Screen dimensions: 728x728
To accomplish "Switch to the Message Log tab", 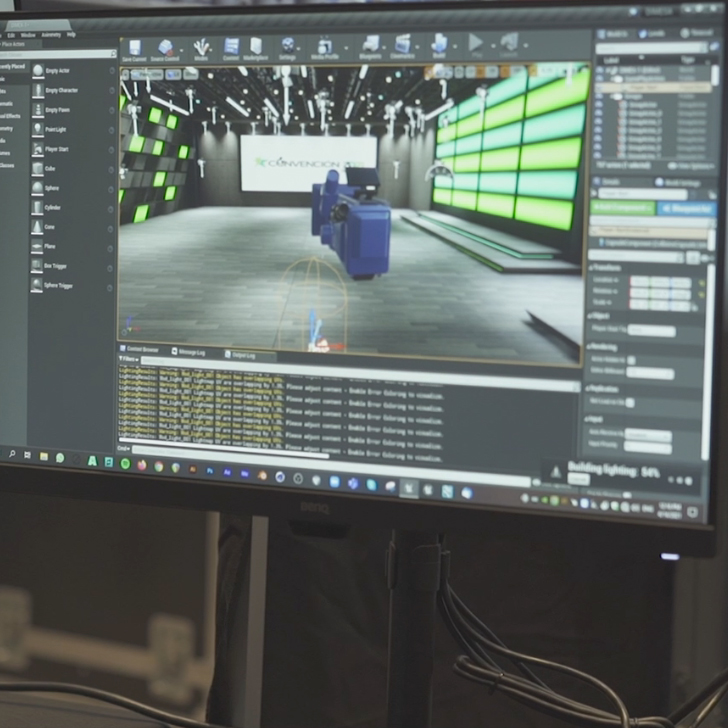I will tap(188, 352).
